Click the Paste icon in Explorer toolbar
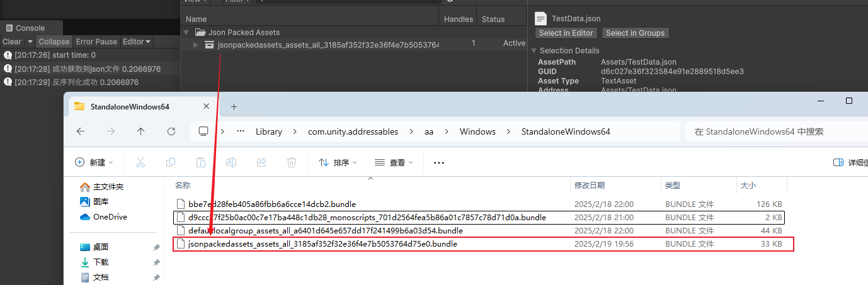 coord(201,162)
